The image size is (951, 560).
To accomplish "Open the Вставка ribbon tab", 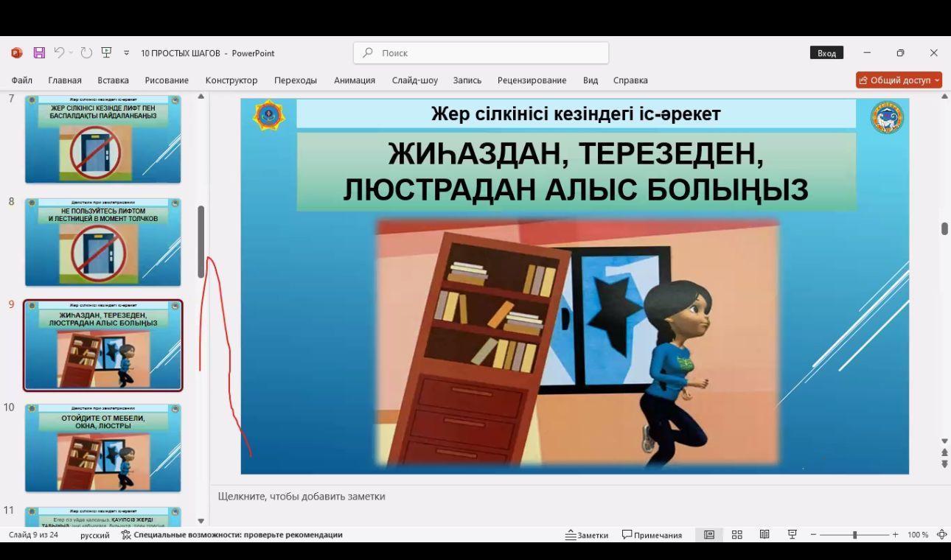I will coord(112,80).
